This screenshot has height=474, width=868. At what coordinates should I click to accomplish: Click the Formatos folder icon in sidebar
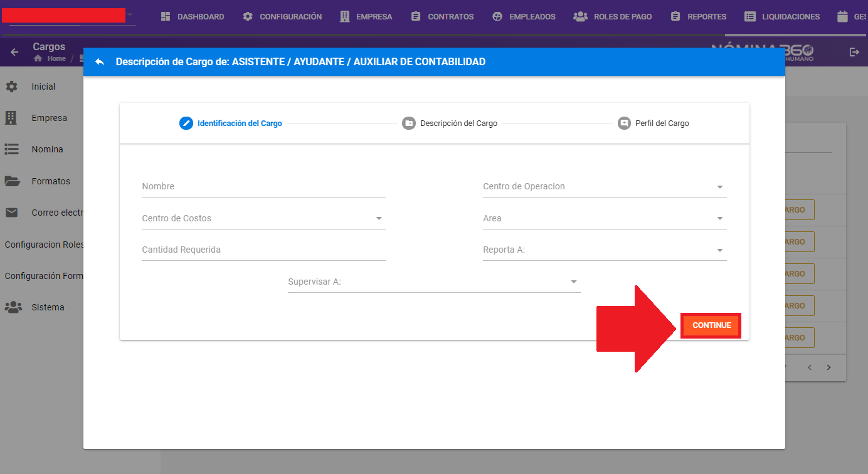tap(12, 181)
